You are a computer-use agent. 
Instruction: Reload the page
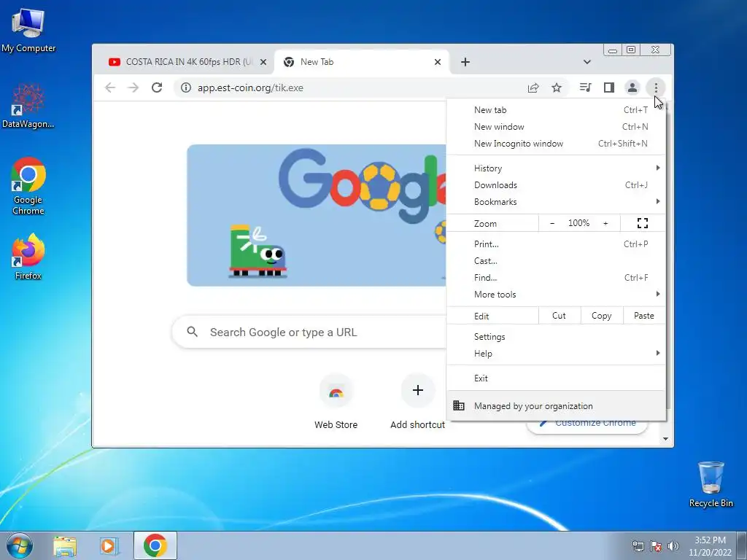157,87
